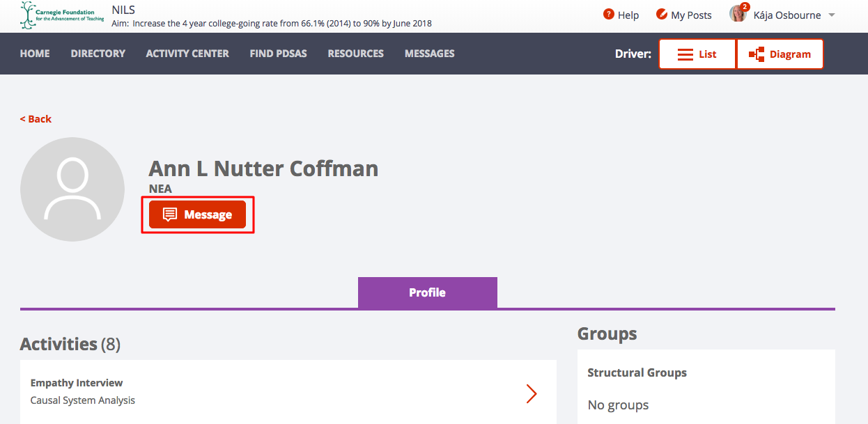Open FIND PDSAS in navigation

click(279, 54)
